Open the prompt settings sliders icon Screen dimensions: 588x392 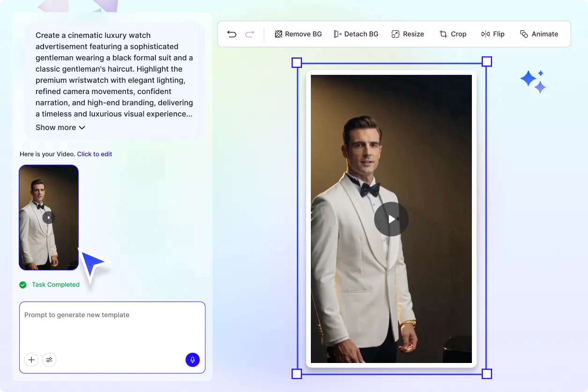tap(49, 360)
